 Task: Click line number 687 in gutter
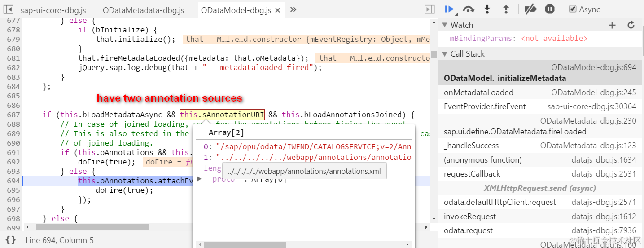coord(14,115)
